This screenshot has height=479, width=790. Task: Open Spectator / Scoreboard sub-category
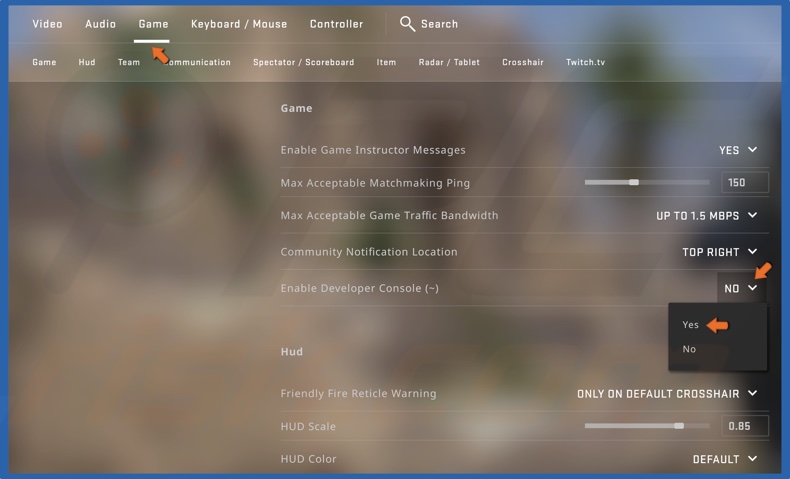[x=303, y=62]
